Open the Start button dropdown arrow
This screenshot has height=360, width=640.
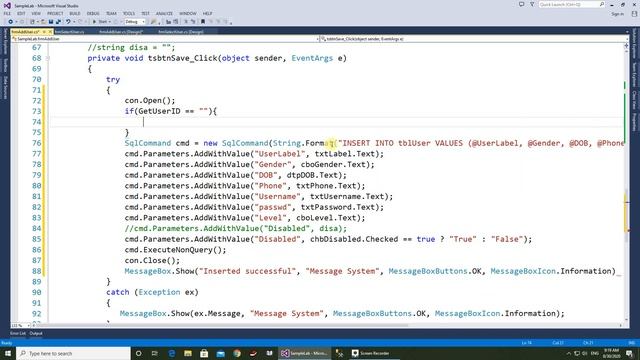pos(110,22)
